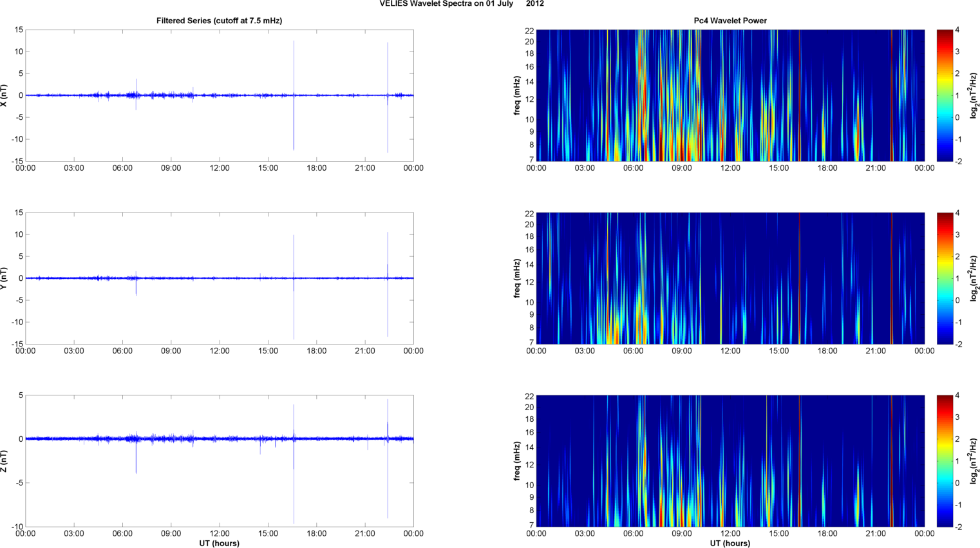
Task: Click the 12:00 tick label under X series
Action: 220,168
